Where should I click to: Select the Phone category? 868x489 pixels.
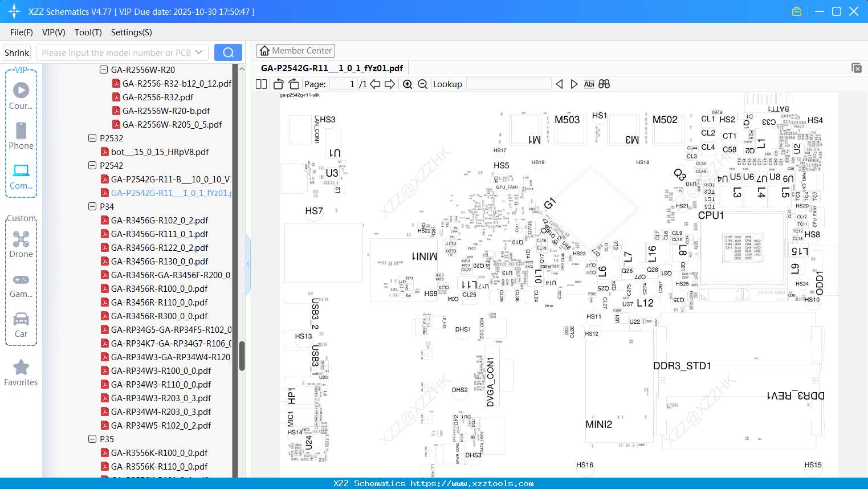pyautogui.click(x=21, y=136)
